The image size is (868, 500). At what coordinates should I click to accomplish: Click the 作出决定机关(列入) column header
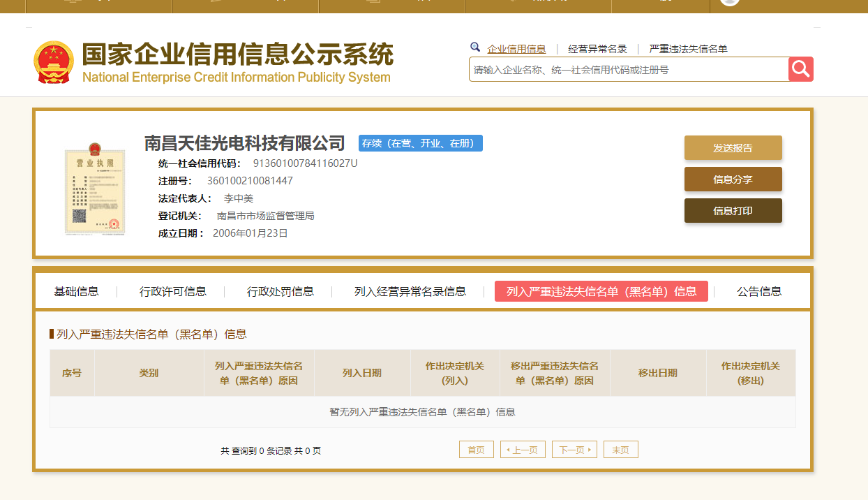(x=455, y=373)
